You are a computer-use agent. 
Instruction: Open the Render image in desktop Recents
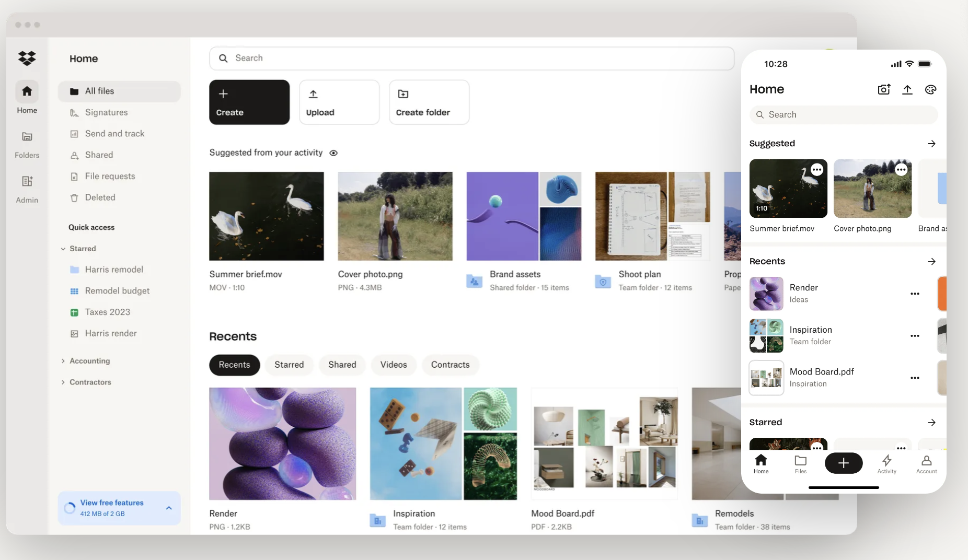coord(283,444)
